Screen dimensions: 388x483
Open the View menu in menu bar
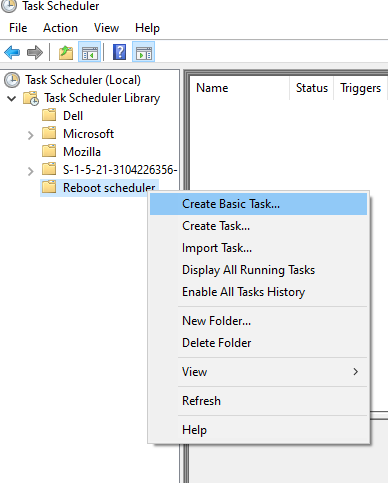[106, 28]
